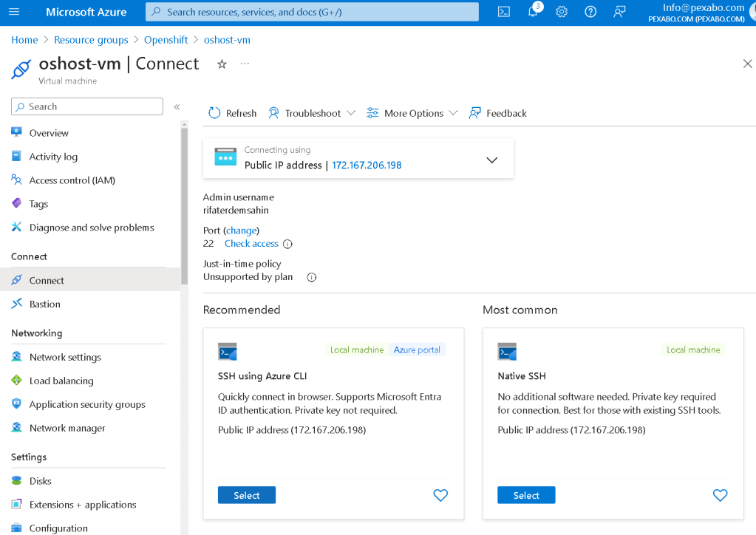Image resolution: width=756 pixels, height=535 pixels.
Task: Click the top Search resources bar
Action: coord(312,12)
